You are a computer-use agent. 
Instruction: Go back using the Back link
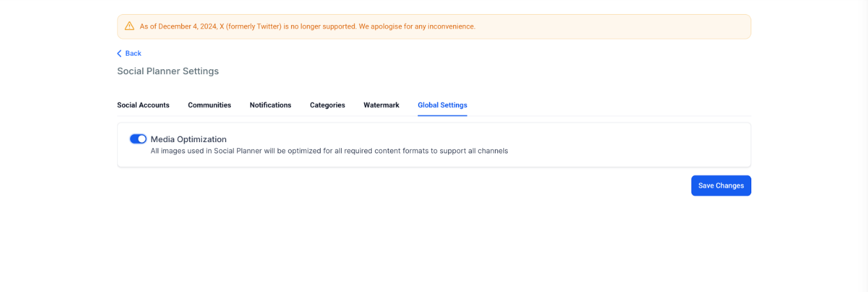(133, 54)
